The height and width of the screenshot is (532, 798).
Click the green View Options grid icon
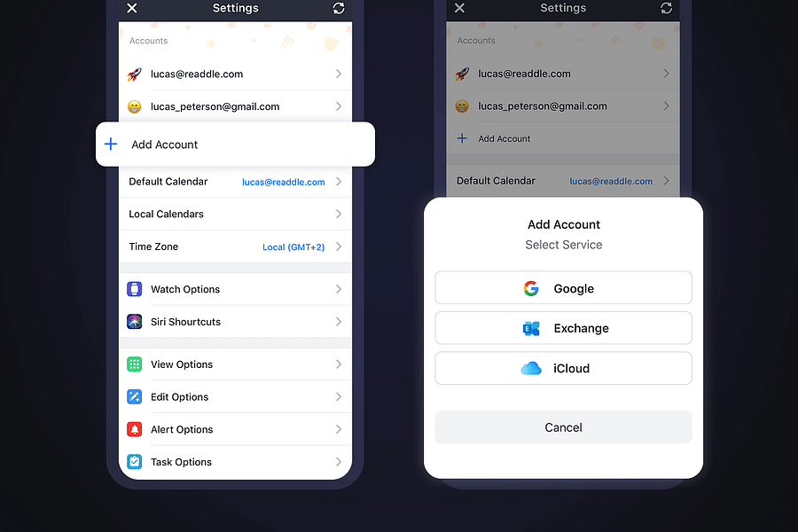click(x=135, y=364)
